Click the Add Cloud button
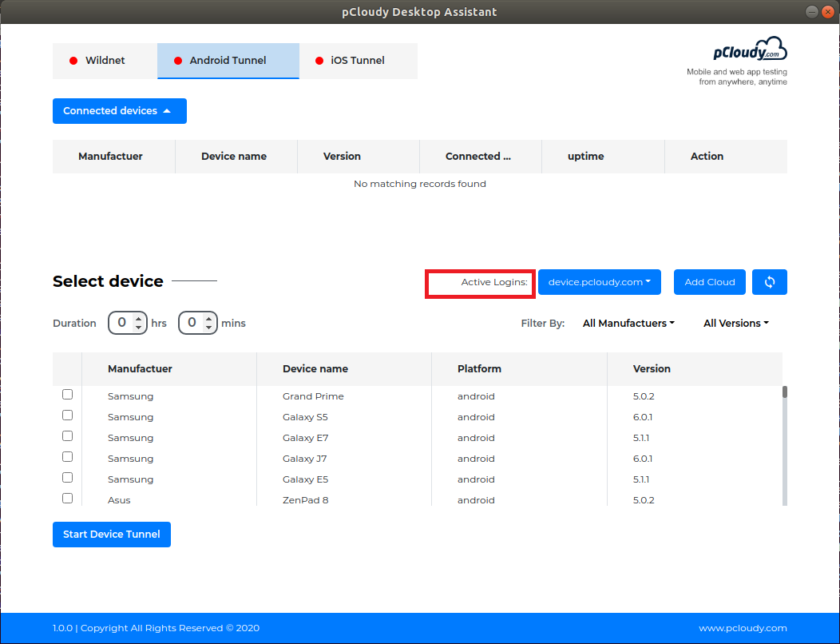The height and width of the screenshot is (644, 840). coord(710,282)
